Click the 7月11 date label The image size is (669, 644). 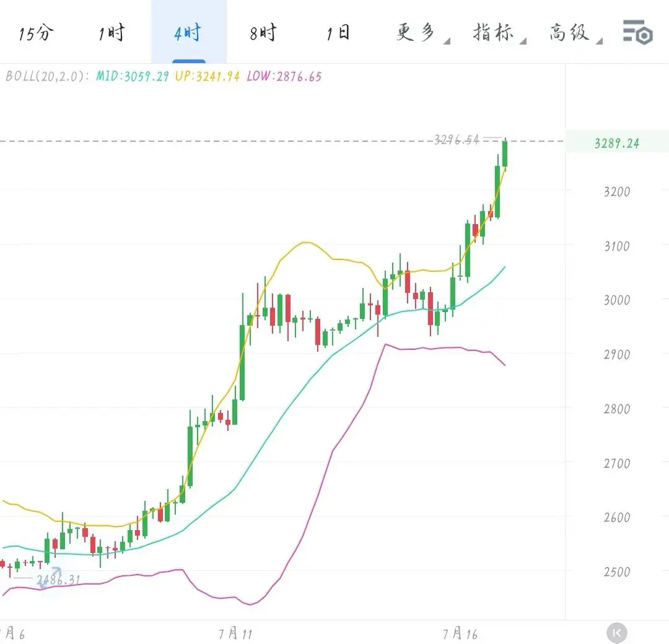(x=235, y=633)
